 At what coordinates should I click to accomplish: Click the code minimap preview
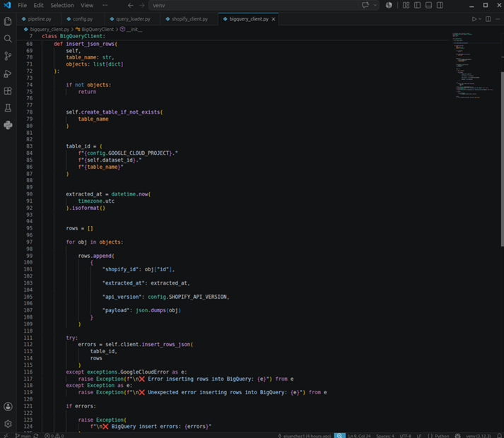[x=474, y=66]
